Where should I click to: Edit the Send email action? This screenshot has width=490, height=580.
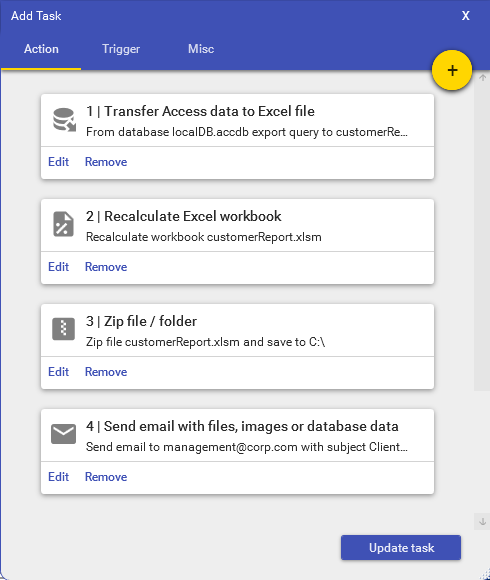(x=58, y=477)
